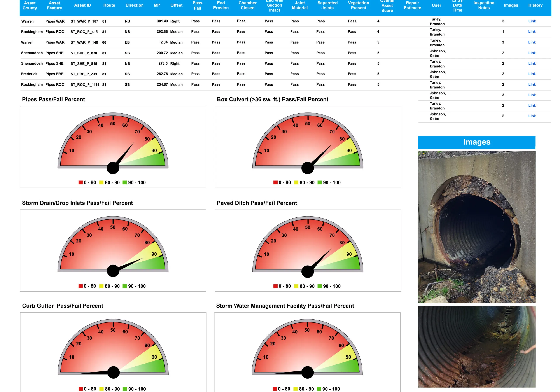Open the History Link for ST_ROC_P_415
This screenshot has width=560, height=392.
pyautogui.click(x=532, y=31)
